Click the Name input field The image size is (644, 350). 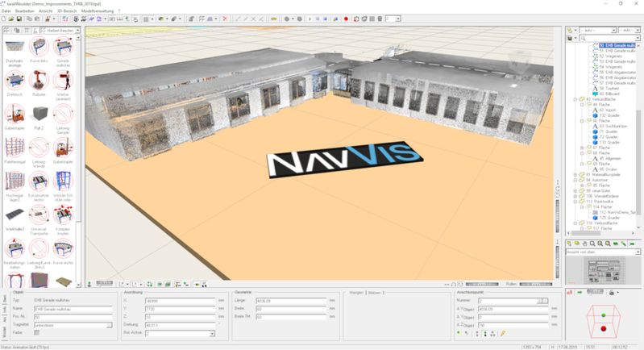point(73,309)
